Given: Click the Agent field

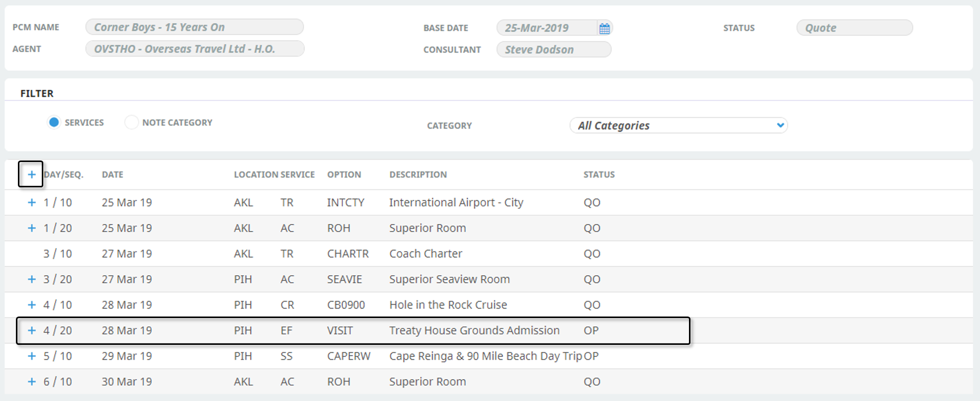Looking at the screenshot, I should [x=195, y=49].
